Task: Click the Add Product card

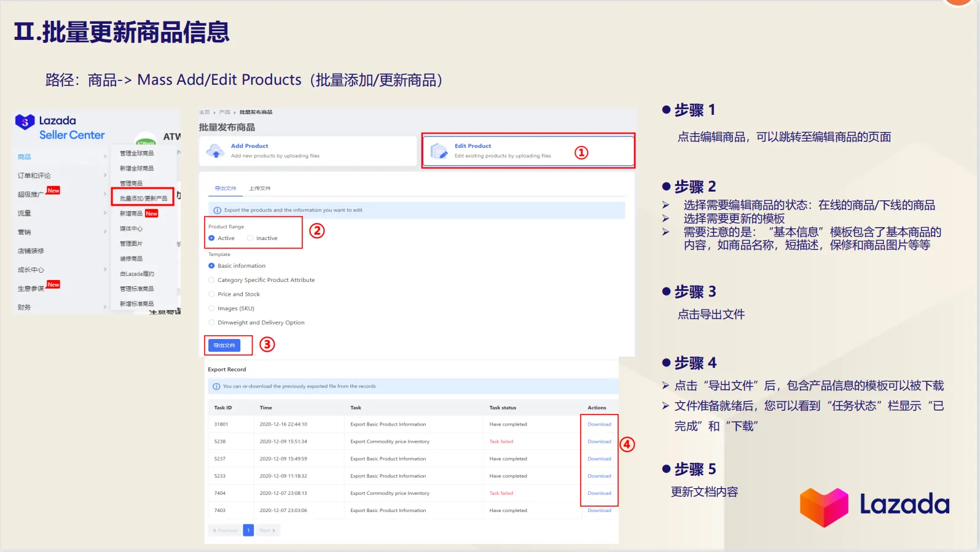Action: point(308,151)
